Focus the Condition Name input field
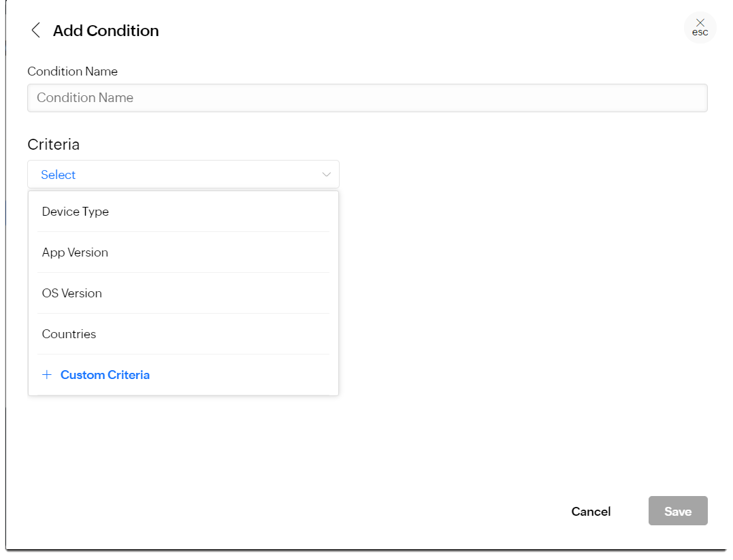Image resolution: width=733 pixels, height=560 pixels. 368,98
